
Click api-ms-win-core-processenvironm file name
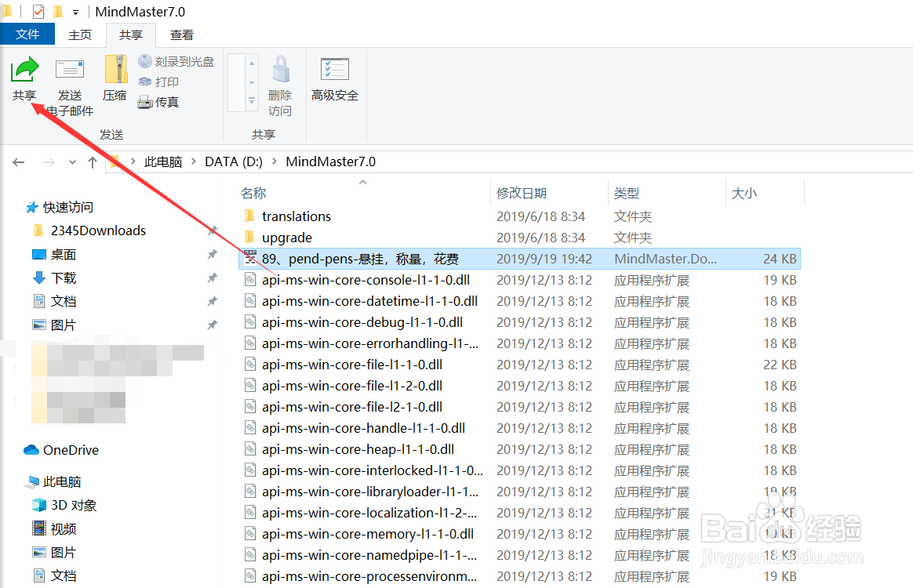click(369, 576)
